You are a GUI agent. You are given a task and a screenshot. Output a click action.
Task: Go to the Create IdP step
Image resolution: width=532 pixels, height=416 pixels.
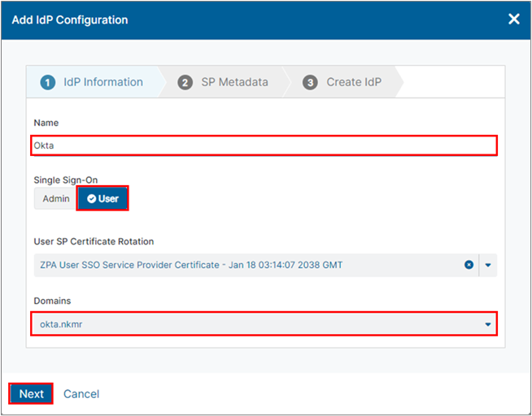[x=342, y=82]
